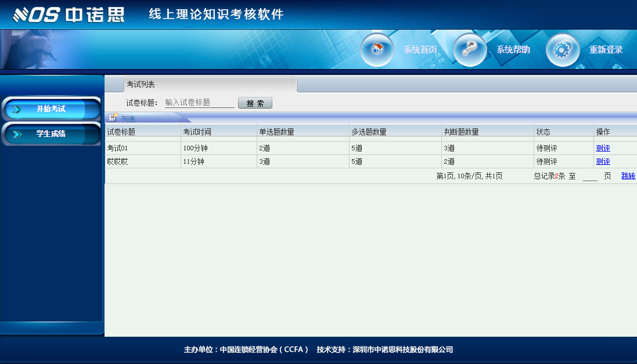
Task: Focus the 输入试卷标题 search field
Action: (x=199, y=103)
